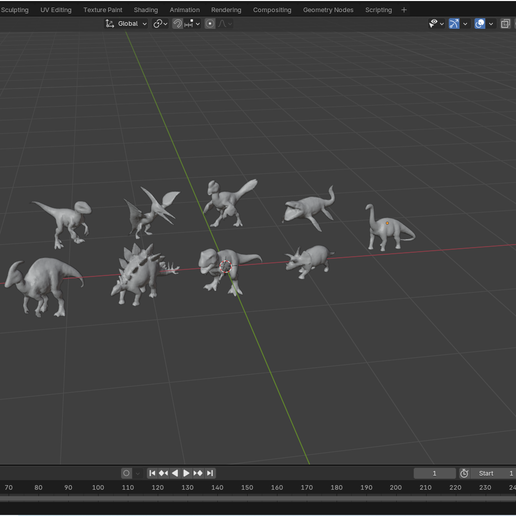Switch to the Shading workspace
Screen dimensions: 516x516
146,10
